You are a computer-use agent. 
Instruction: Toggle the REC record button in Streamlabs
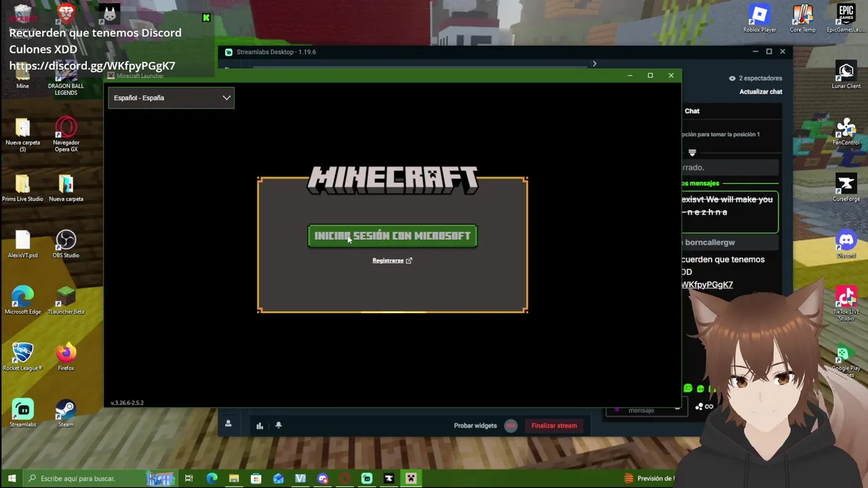click(x=511, y=426)
